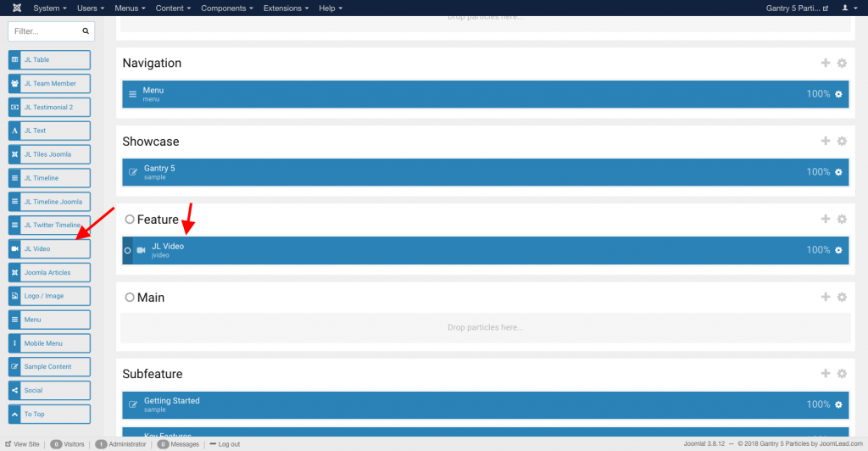Open Feature section settings gear

pos(842,219)
